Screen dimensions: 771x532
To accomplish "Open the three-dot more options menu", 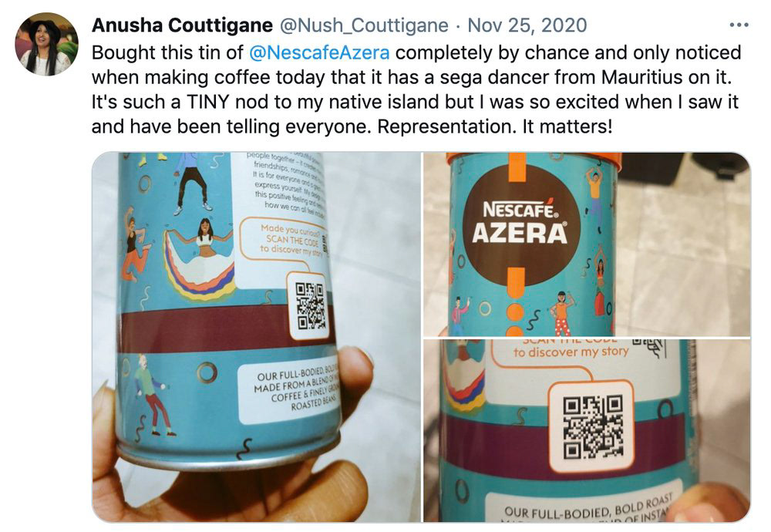I will [739, 25].
